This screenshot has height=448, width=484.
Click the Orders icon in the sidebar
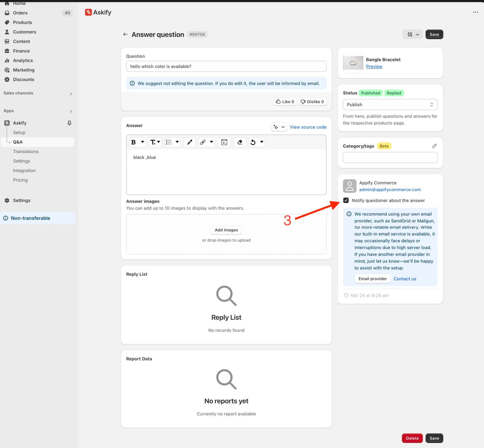point(7,13)
